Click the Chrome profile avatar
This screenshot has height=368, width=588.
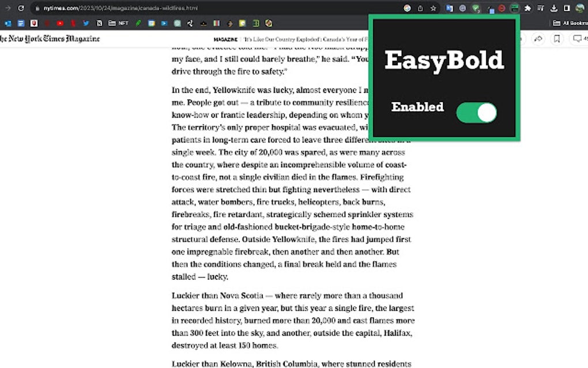click(x=581, y=8)
